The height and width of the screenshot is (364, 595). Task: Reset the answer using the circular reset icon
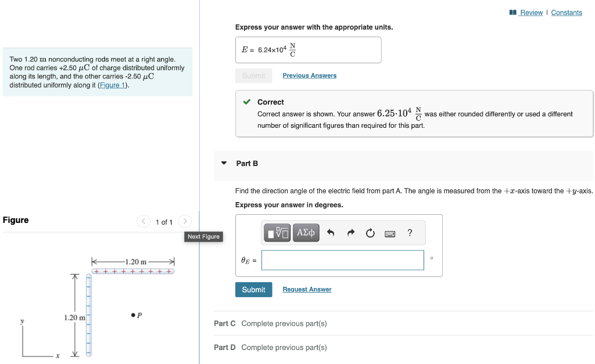click(370, 233)
